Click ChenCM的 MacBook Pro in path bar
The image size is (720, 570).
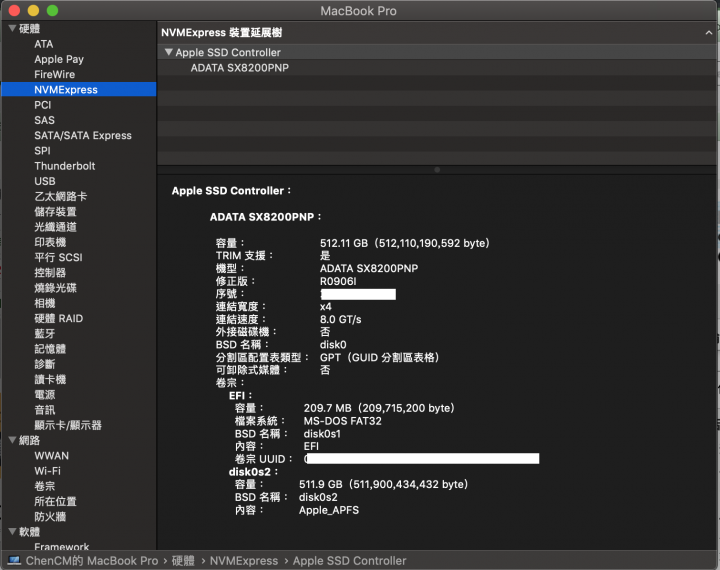coord(92,560)
